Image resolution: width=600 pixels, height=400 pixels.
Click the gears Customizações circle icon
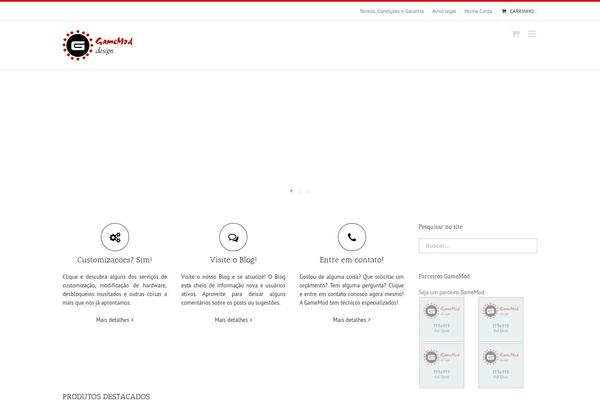click(x=115, y=237)
